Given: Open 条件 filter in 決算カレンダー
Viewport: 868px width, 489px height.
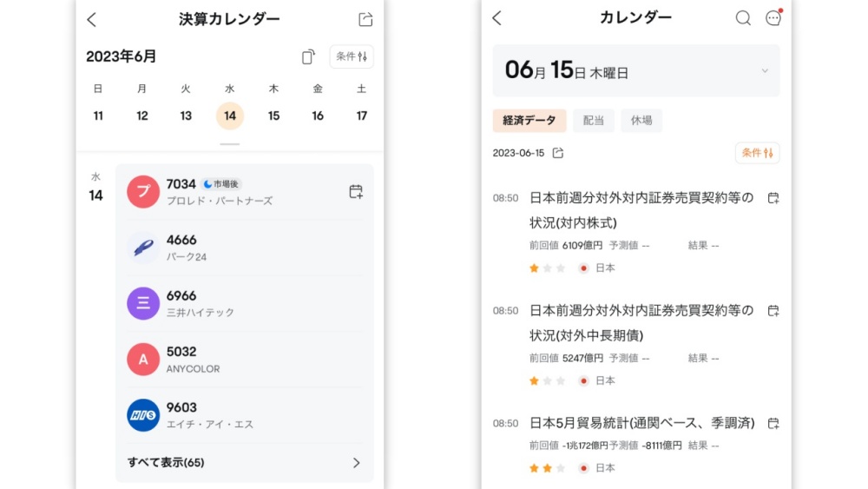Looking at the screenshot, I should click(352, 56).
